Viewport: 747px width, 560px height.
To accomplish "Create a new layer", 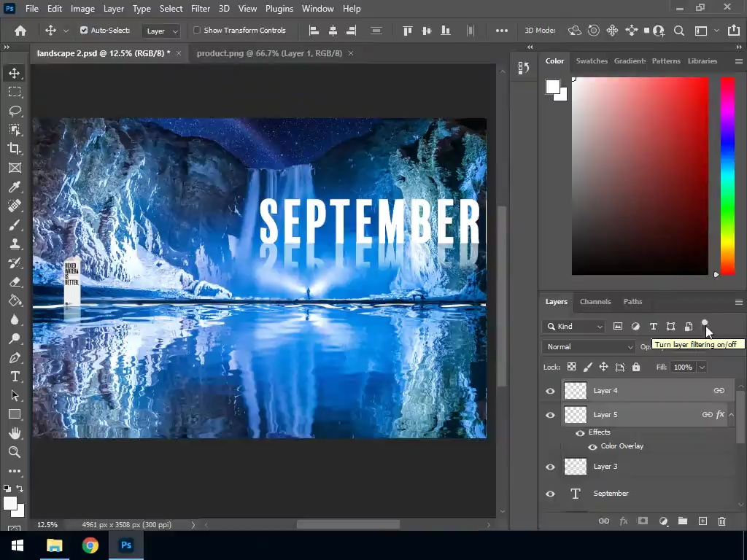I will point(703,521).
